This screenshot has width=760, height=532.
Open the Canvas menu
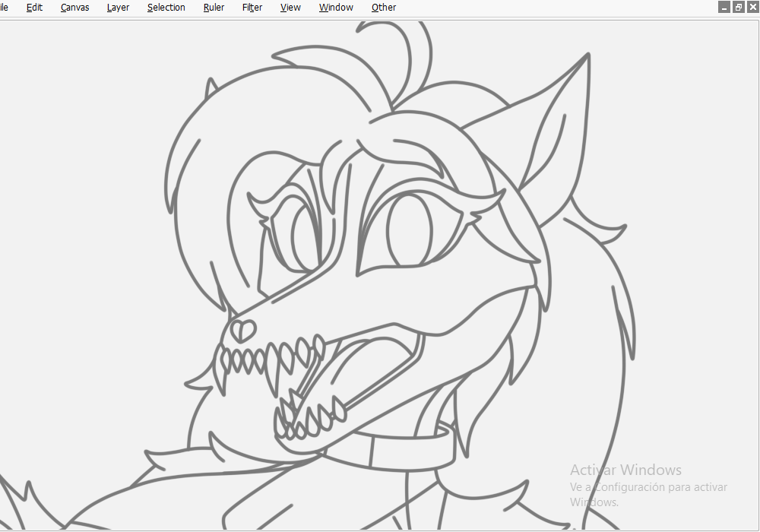(74, 8)
